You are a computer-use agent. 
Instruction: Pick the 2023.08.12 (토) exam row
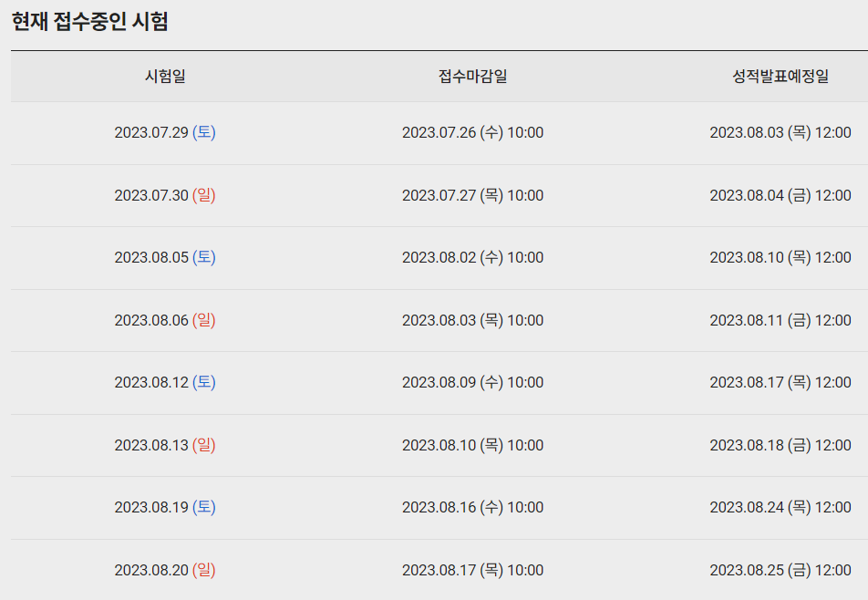pyautogui.click(x=165, y=382)
